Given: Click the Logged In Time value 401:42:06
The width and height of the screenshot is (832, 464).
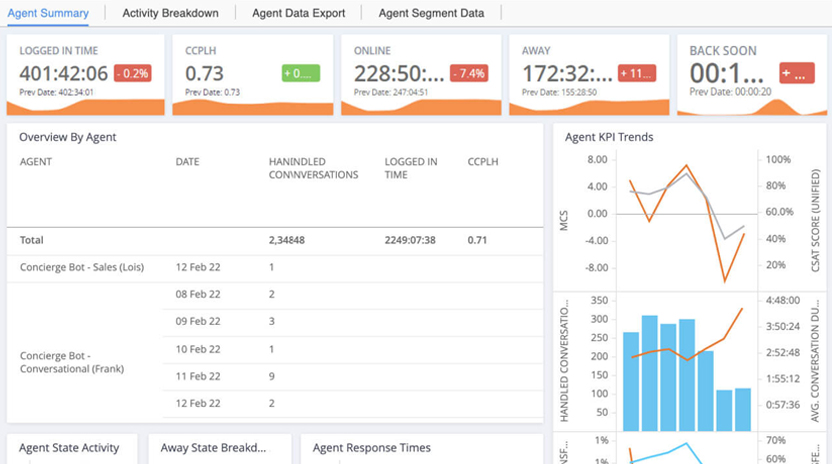Looking at the screenshot, I should point(64,73).
